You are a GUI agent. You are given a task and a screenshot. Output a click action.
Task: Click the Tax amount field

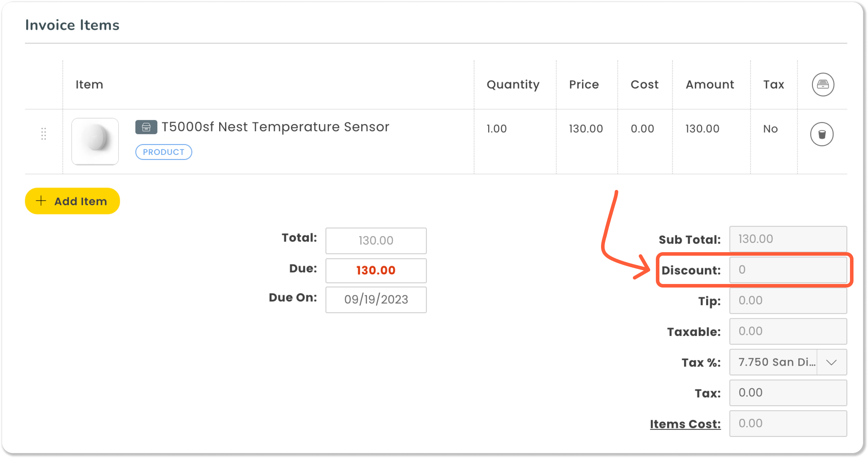pyautogui.click(x=788, y=393)
